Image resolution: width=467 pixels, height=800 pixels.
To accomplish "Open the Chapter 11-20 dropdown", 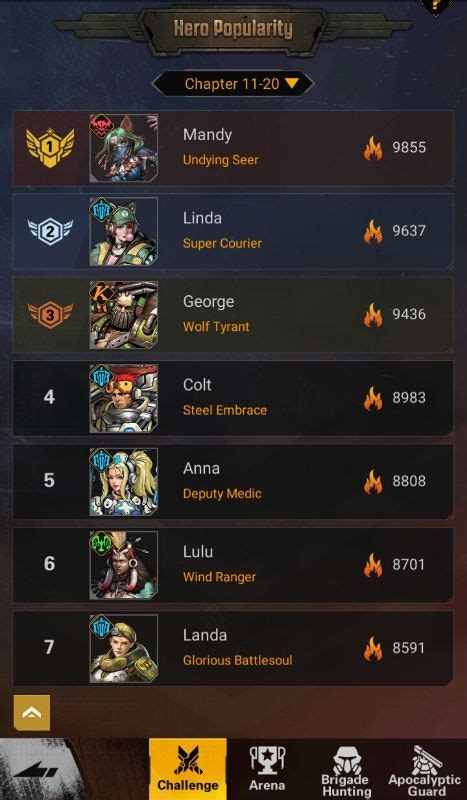I will tap(233, 84).
